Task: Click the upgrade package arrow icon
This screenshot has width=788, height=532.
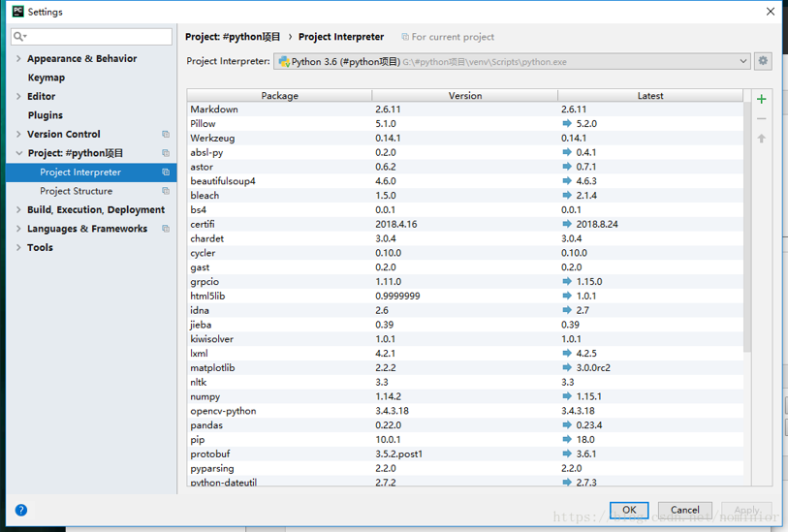Action: [762, 139]
